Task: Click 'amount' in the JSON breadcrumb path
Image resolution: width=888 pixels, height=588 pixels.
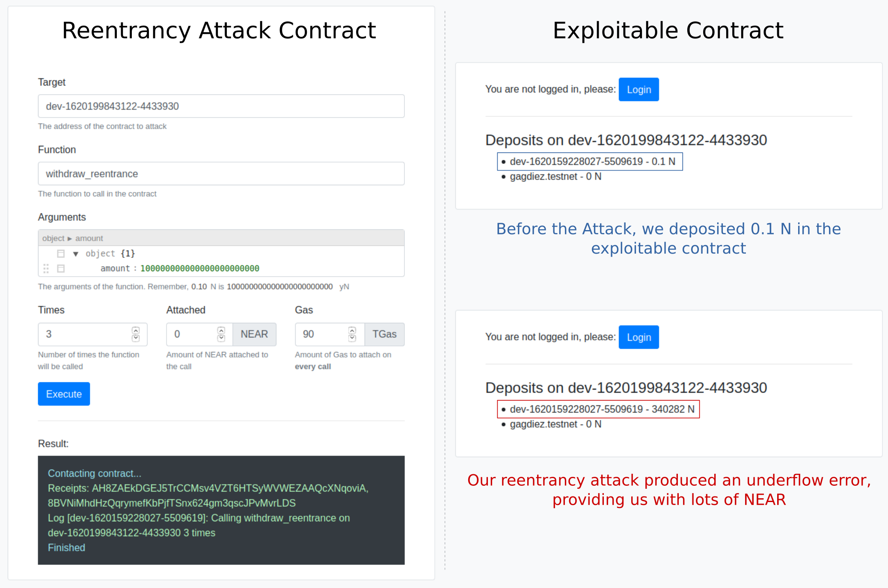Action: point(89,238)
